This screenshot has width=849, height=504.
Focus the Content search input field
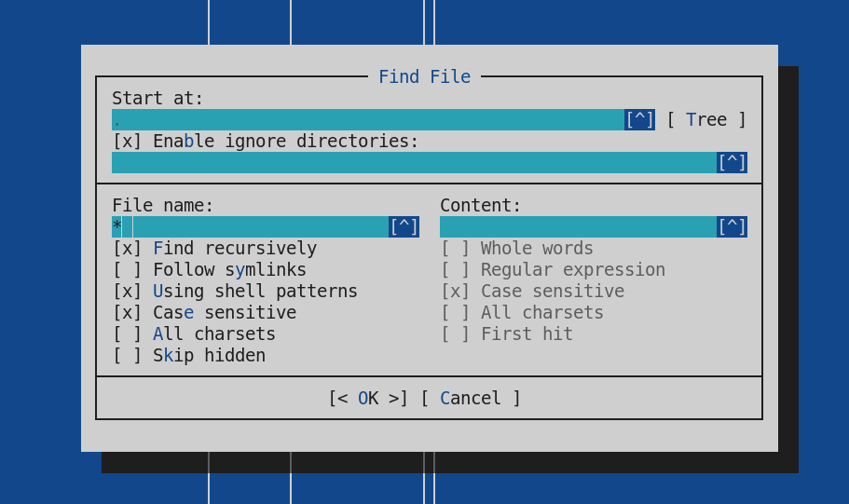coord(579,226)
